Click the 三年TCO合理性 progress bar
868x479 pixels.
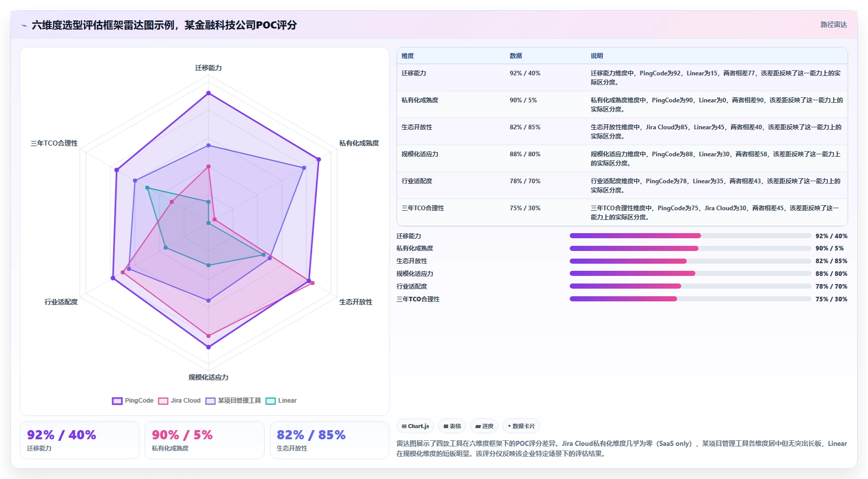690,299
